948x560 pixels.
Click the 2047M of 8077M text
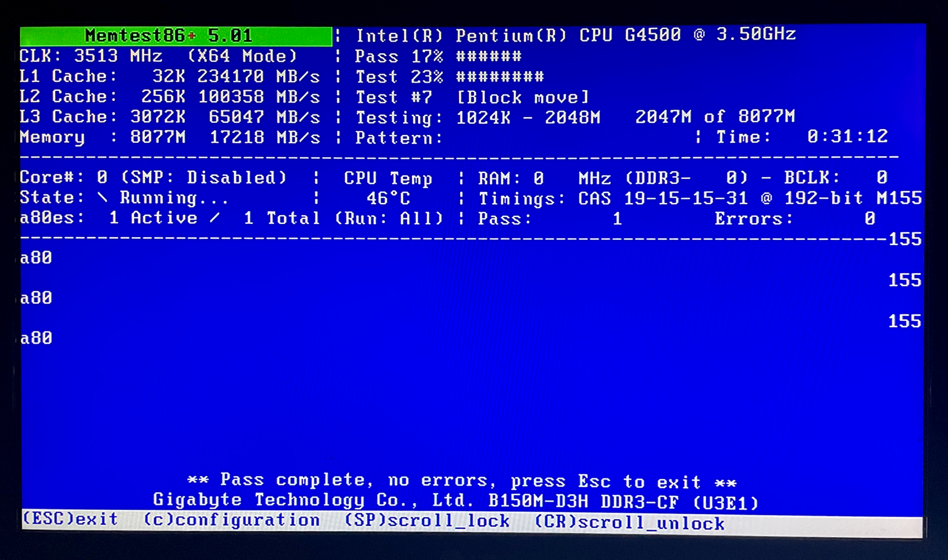715,116
